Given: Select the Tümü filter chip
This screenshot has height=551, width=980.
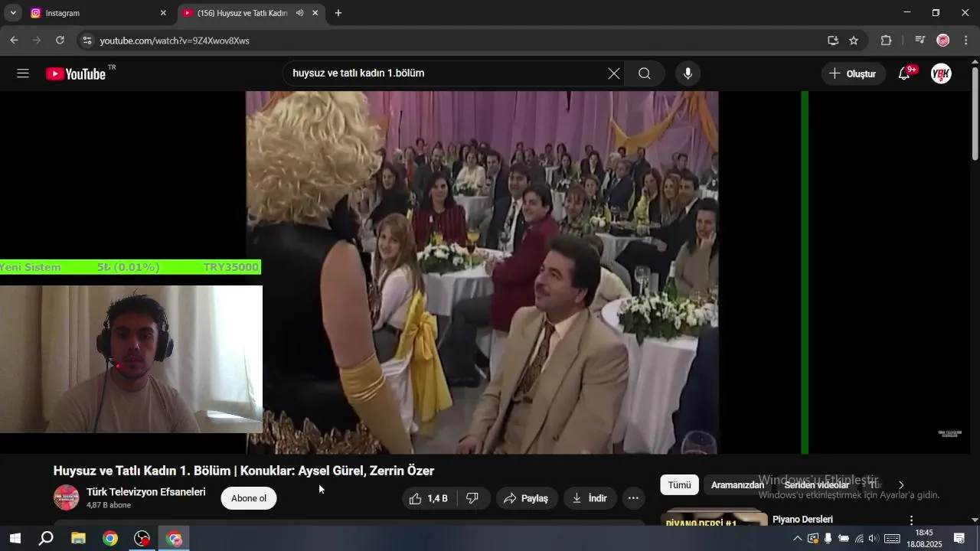Looking at the screenshot, I should click(x=679, y=485).
